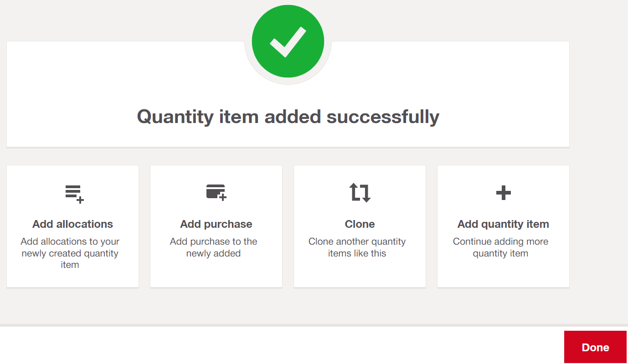Click the green success checkmark circle
Screen dimensions: 628x364
288,41
